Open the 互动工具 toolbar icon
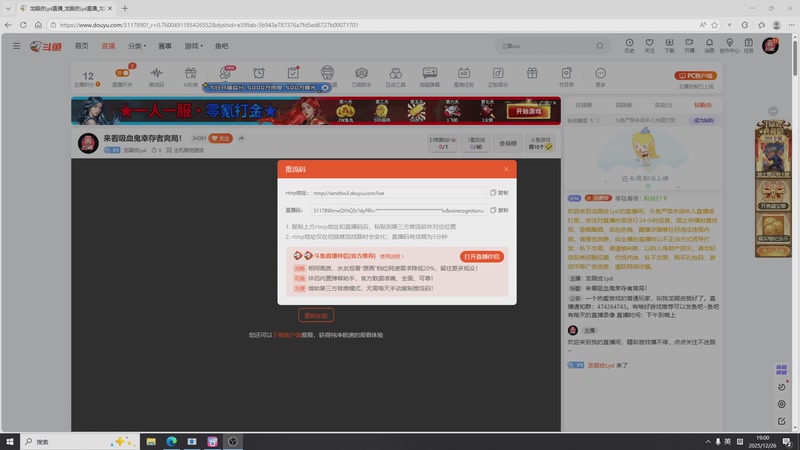The width and height of the screenshot is (800, 450). click(395, 77)
